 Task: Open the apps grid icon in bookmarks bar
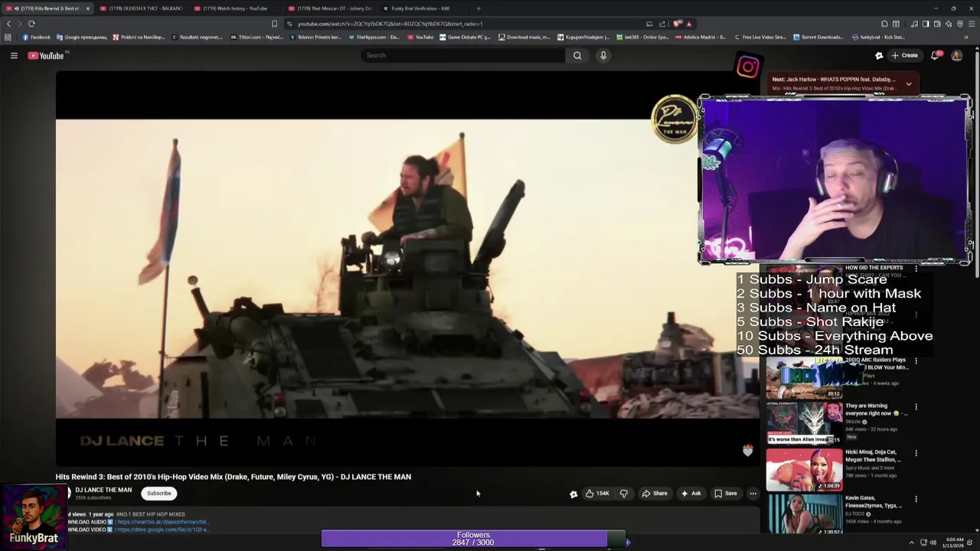(8, 37)
